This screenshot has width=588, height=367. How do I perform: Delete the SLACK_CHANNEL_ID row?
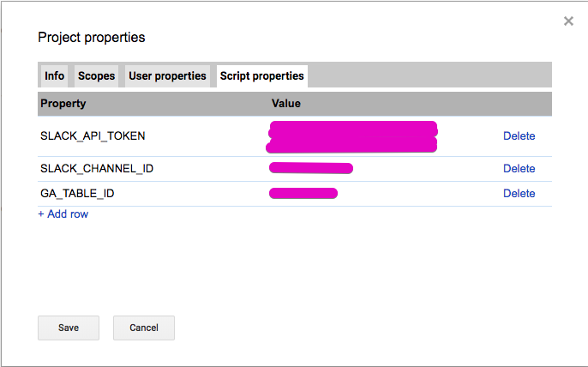[x=519, y=169]
